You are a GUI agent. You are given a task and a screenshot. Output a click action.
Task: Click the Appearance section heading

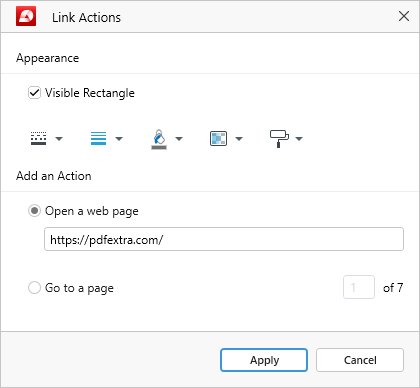pos(48,58)
